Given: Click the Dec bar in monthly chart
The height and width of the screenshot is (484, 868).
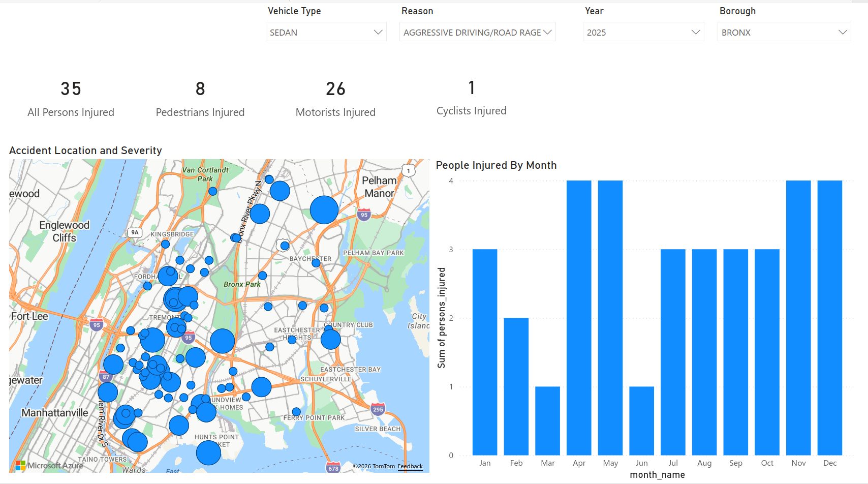Looking at the screenshot, I should [x=830, y=318].
